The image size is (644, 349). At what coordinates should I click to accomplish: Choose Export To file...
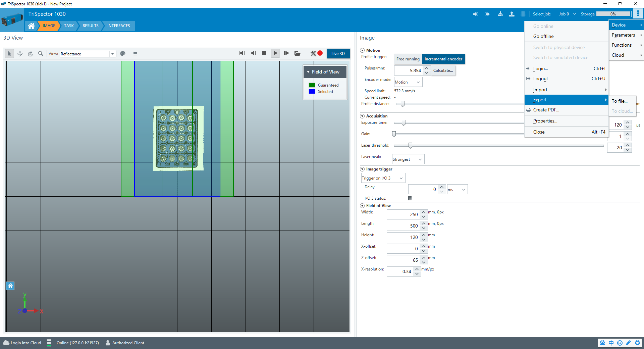[x=622, y=101]
